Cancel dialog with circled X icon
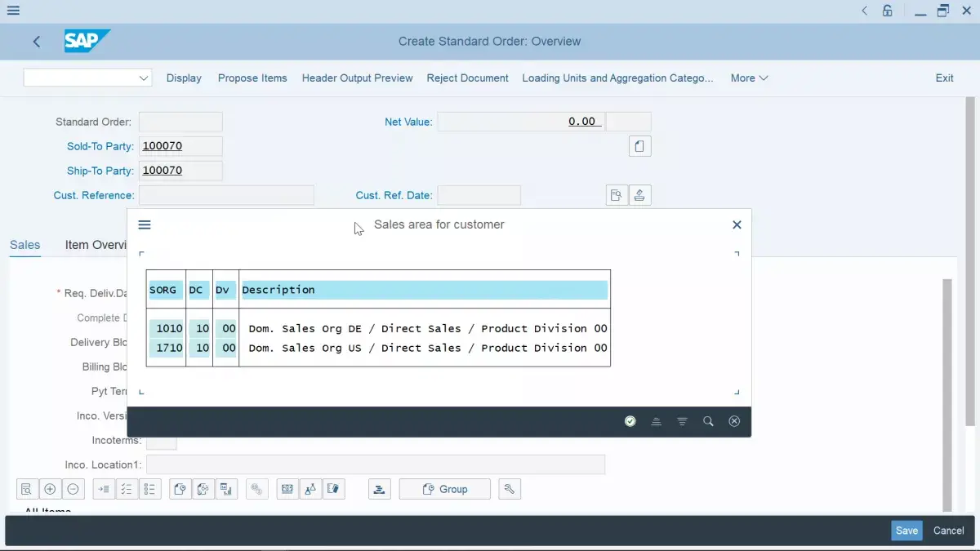Screen dimensions: 980x551 click(x=734, y=421)
